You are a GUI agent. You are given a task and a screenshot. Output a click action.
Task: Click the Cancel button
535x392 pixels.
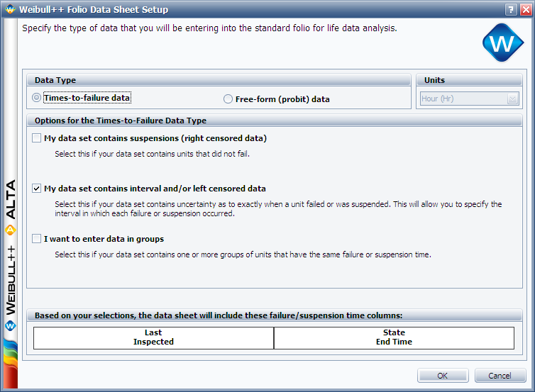pyautogui.click(x=500, y=376)
